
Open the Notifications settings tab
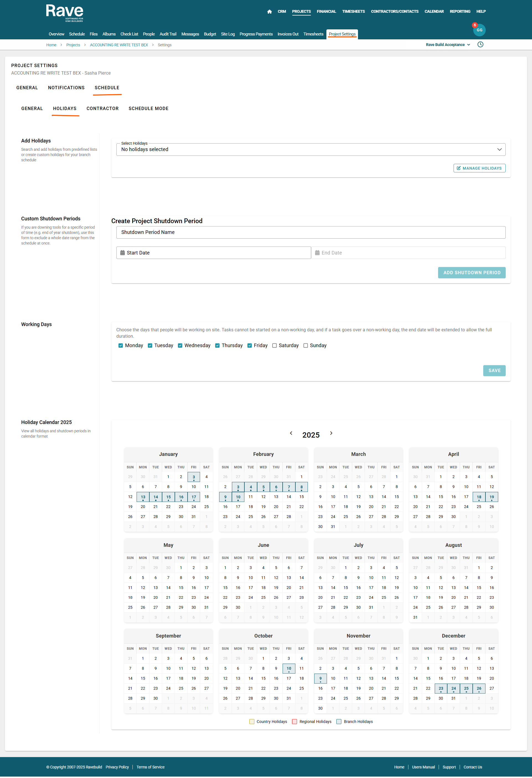click(66, 88)
